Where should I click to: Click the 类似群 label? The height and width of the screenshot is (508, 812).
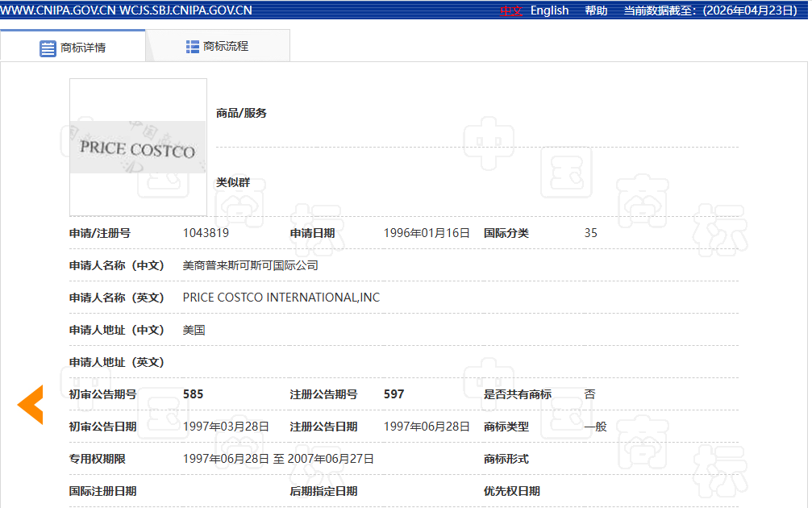click(232, 182)
